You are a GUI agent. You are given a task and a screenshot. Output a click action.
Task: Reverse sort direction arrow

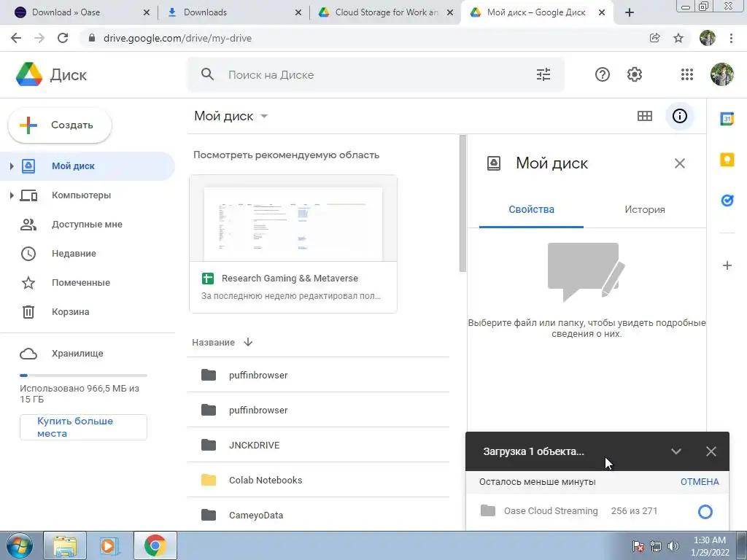(248, 342)
